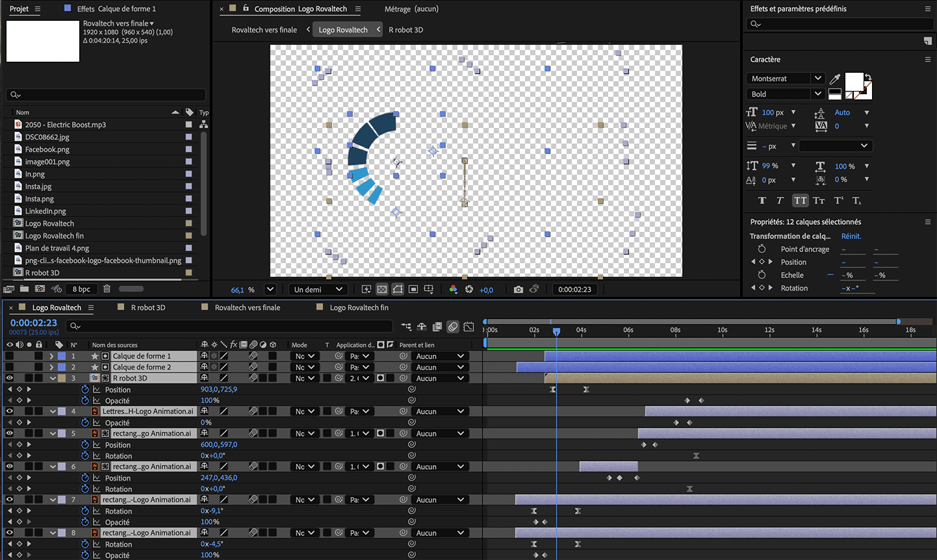This screenshot has width=937, height=560.
Task: Show the Calque de forme 2 layer
Action: (9, 367)
